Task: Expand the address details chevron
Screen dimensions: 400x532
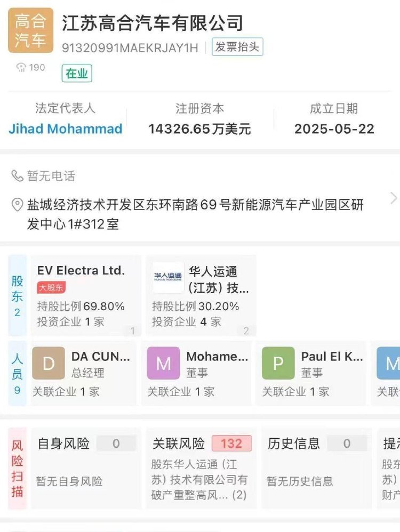Action: point(394,198)
